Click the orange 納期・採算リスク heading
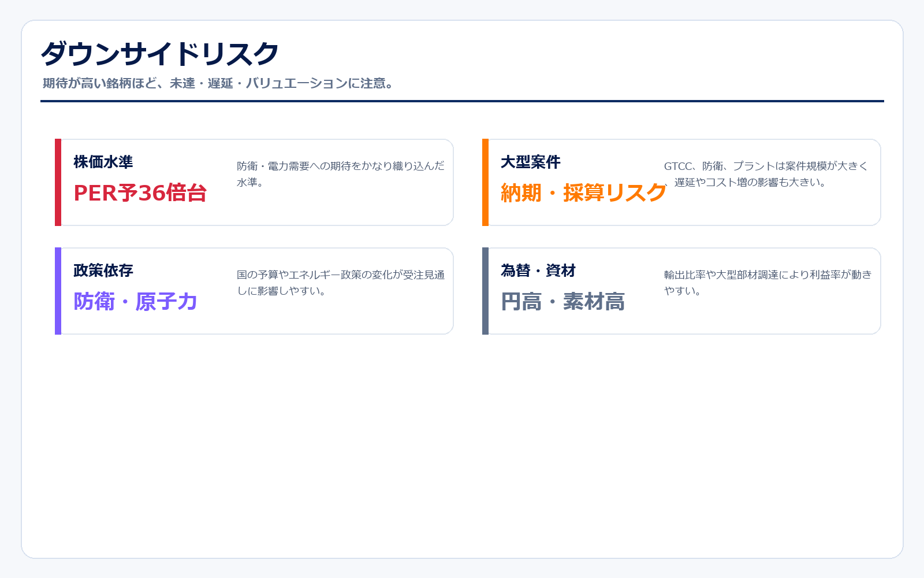This screenshot has height=578, width=924. (x=584, y=193)
